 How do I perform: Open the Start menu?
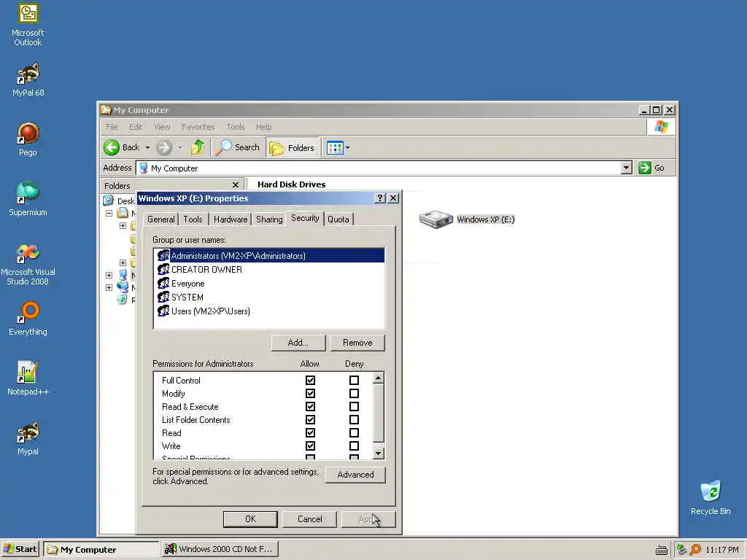click(x=20, y=549)
